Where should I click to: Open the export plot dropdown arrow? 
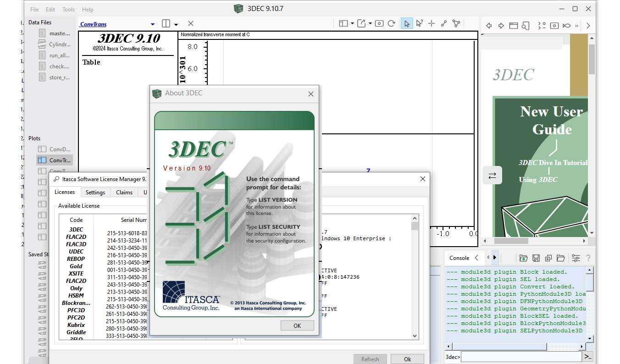click(370, 24)
